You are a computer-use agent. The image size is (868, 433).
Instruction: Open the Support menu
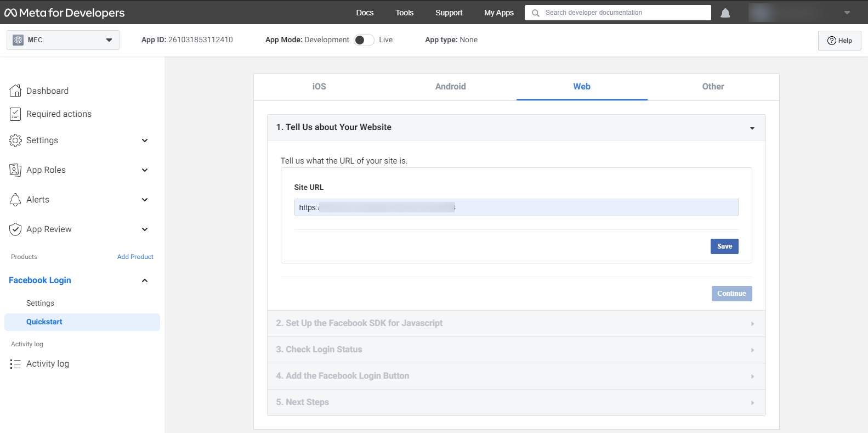(x=449, y=13)
